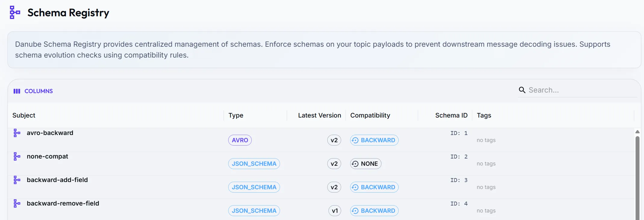Click the search magnifier icon
The width and height of the screenshot is (644, 220).
point(522,90)
